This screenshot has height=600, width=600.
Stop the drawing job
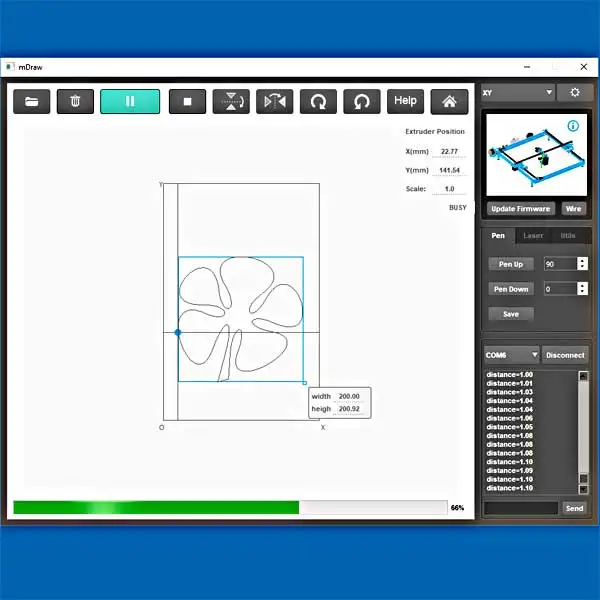[187, 101]
